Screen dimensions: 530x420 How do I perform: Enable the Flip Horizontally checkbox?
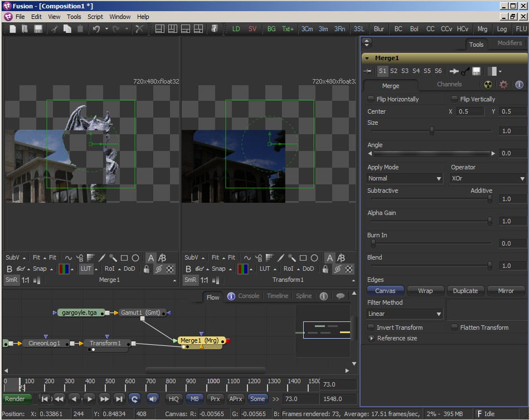tap(371, 99)
